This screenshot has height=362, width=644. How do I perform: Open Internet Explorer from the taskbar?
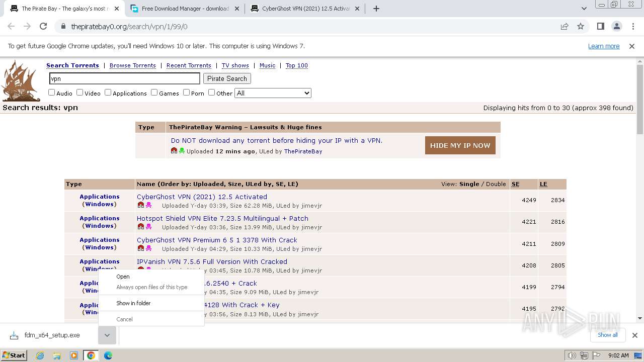(40, 355)
